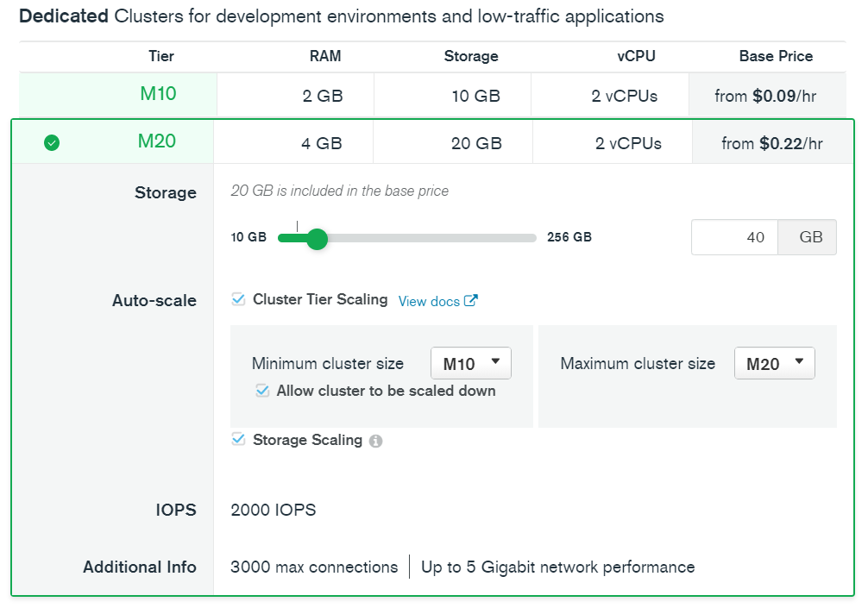
Task: Click the GB unit label beside storage input
Action: point(807,237)
